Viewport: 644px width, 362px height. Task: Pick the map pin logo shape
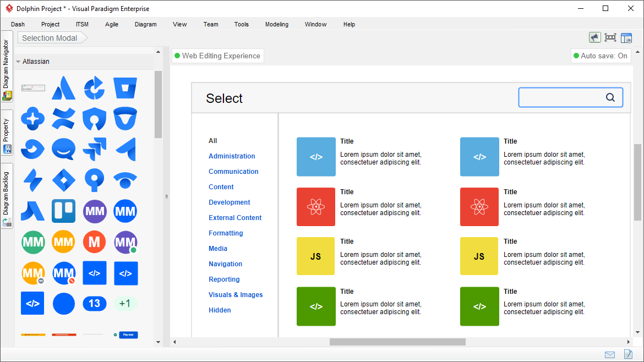95,180
